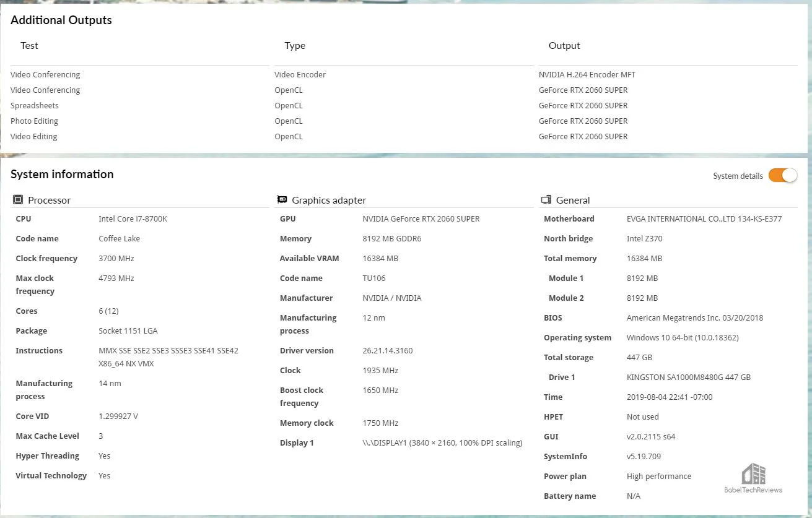Click the High performance power plan value

tap(659, 476)
